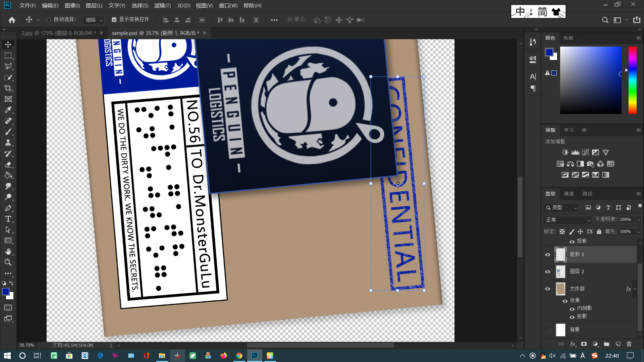Open the 图像(I) menu

[x=72, y=6]
